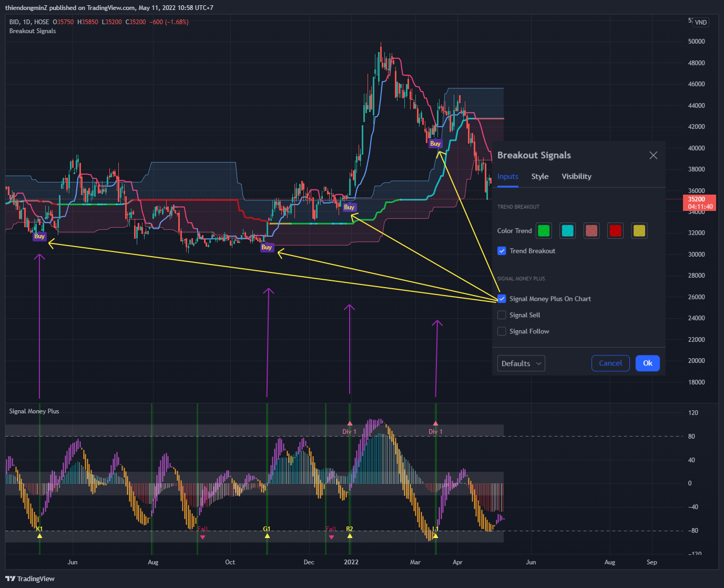Click the Buy signal flag near the Jun low
The width and height of the screenshot is (724, 588).
pyautogui.click(x=39, y=236)
